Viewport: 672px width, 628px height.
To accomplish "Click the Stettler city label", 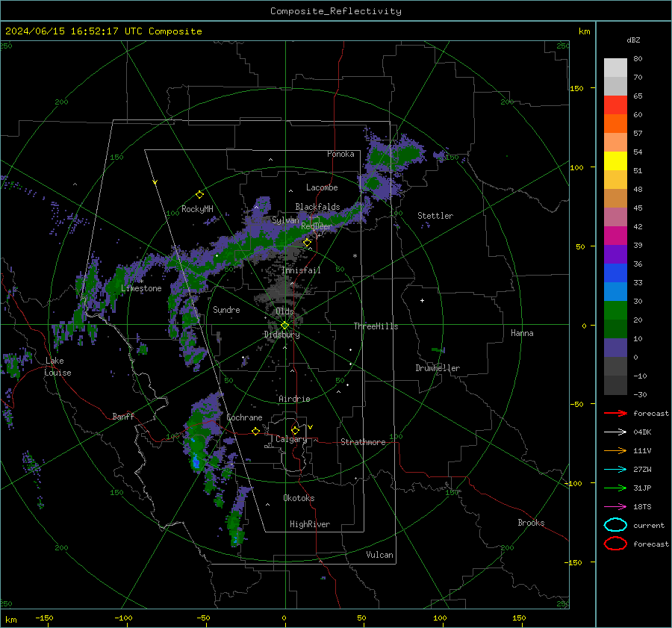I will coord(435,216).
